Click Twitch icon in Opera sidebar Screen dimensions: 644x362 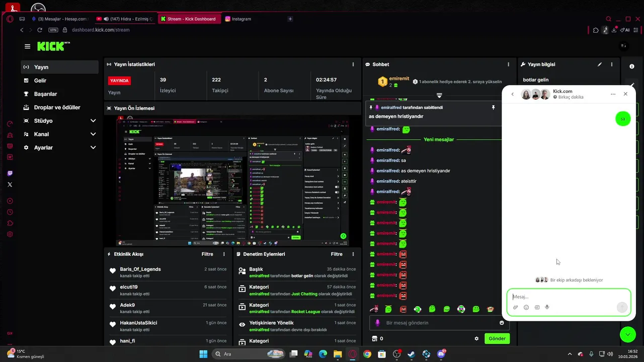point(10,173)
